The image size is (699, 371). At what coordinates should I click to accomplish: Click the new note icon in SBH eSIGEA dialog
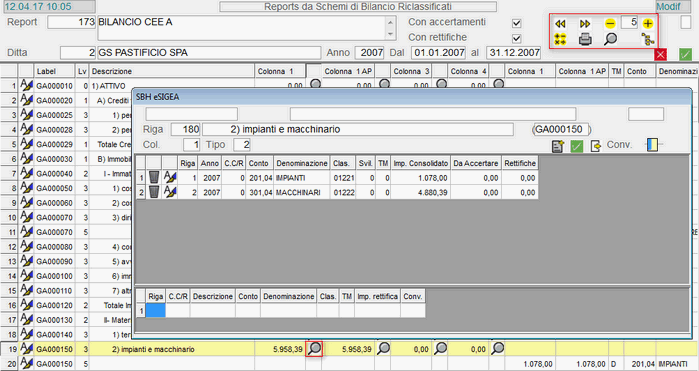click(558, 146)
